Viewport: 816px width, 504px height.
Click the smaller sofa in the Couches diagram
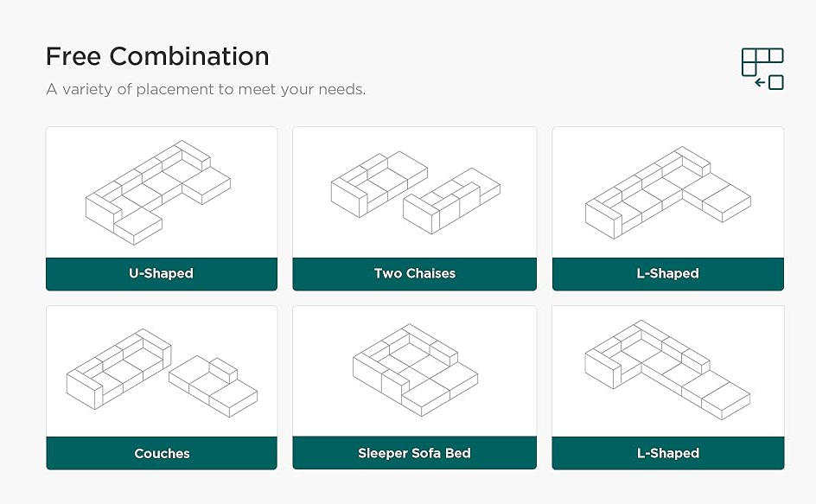tap(213, 386)
